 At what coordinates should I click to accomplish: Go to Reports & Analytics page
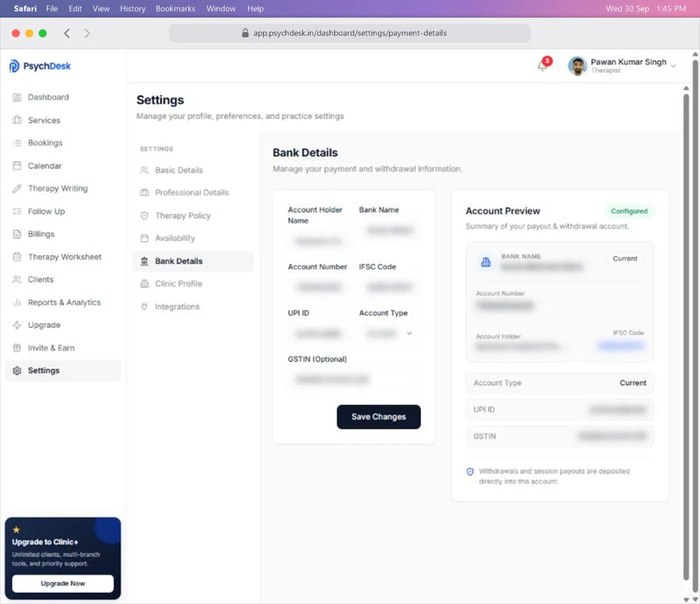[63, 302]
